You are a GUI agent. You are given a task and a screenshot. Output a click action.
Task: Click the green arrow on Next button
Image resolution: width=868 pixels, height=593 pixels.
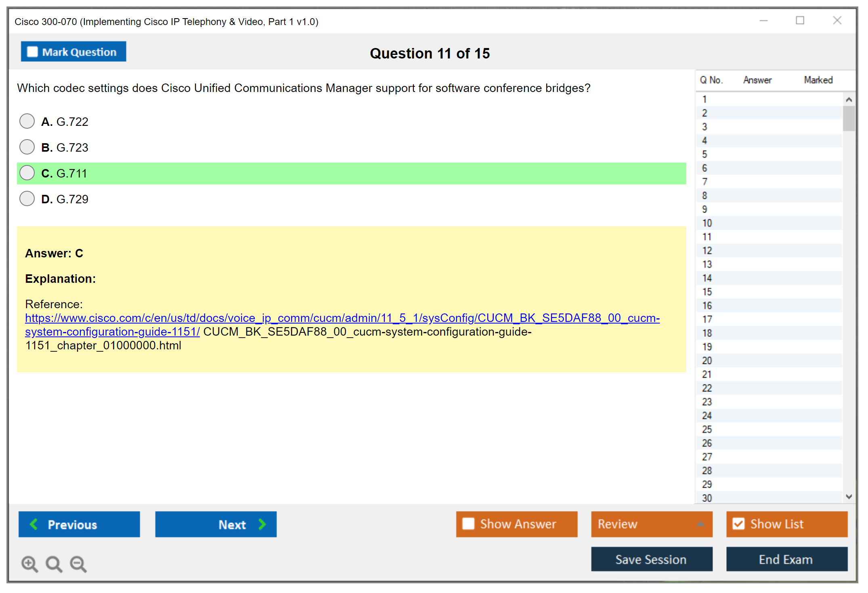(x=262, y=524)
